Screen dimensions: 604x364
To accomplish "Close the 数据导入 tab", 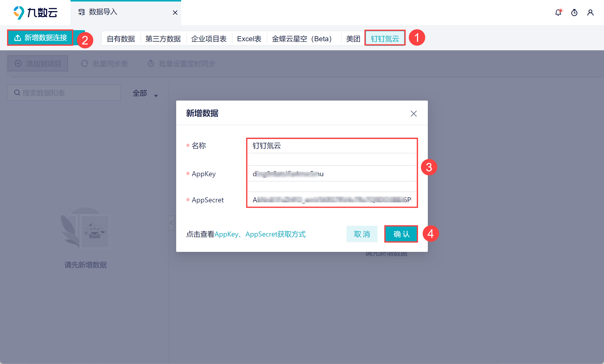I will pos(175,13).
